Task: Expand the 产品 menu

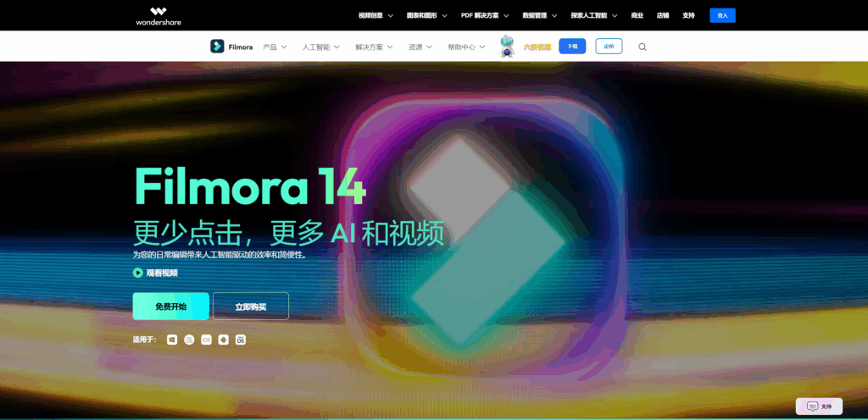Action: [x=275, y=47]
